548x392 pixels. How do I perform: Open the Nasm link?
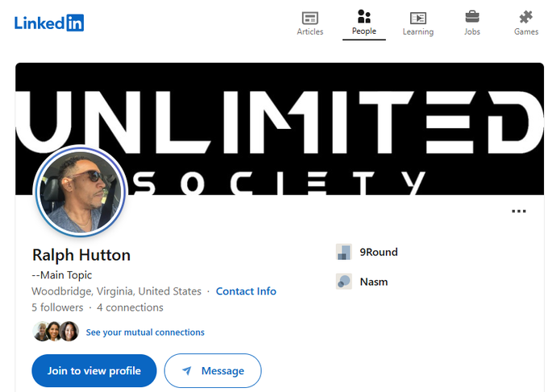pos(372,282)
